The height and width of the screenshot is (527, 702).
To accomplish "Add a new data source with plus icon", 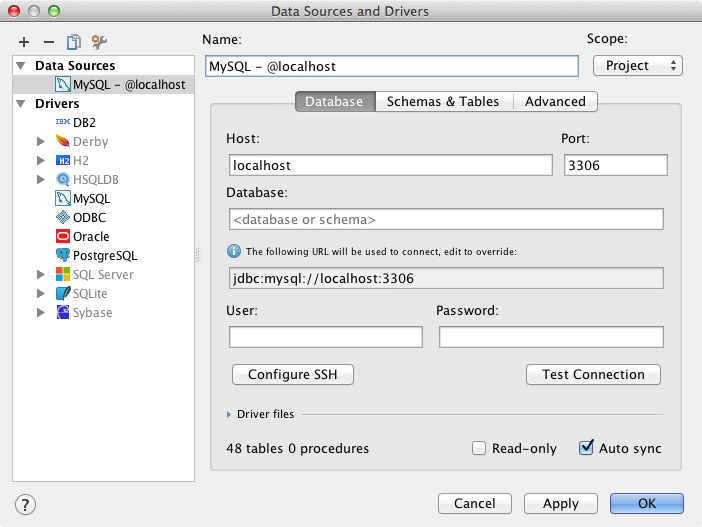I will (24, 42).
